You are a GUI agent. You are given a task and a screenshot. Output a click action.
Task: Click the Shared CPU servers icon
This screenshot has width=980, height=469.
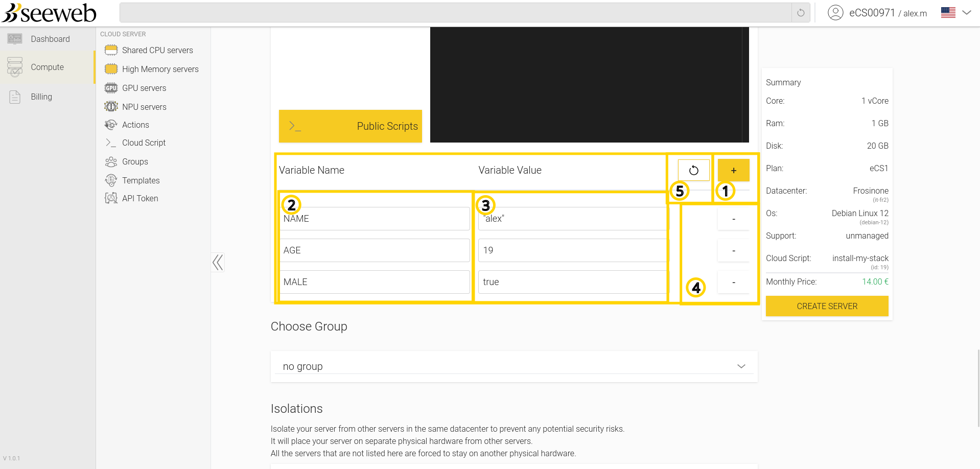click(x=111, y=50)
